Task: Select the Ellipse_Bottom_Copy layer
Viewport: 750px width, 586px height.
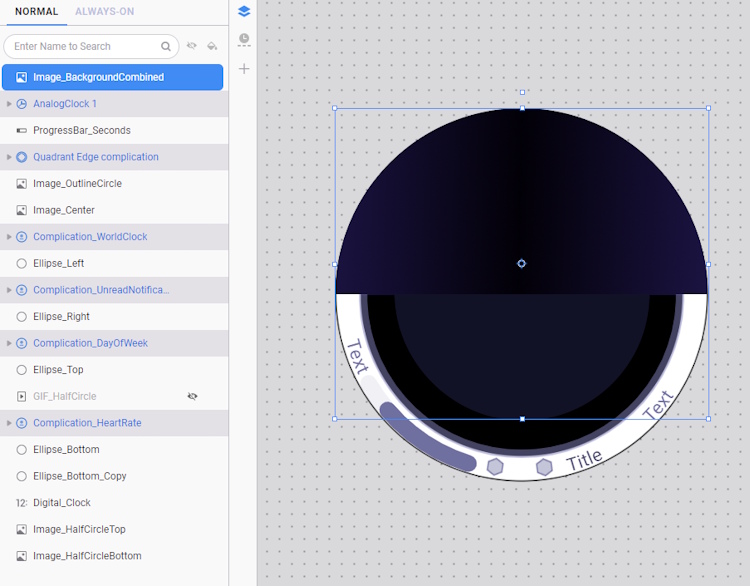Action: 80,476
